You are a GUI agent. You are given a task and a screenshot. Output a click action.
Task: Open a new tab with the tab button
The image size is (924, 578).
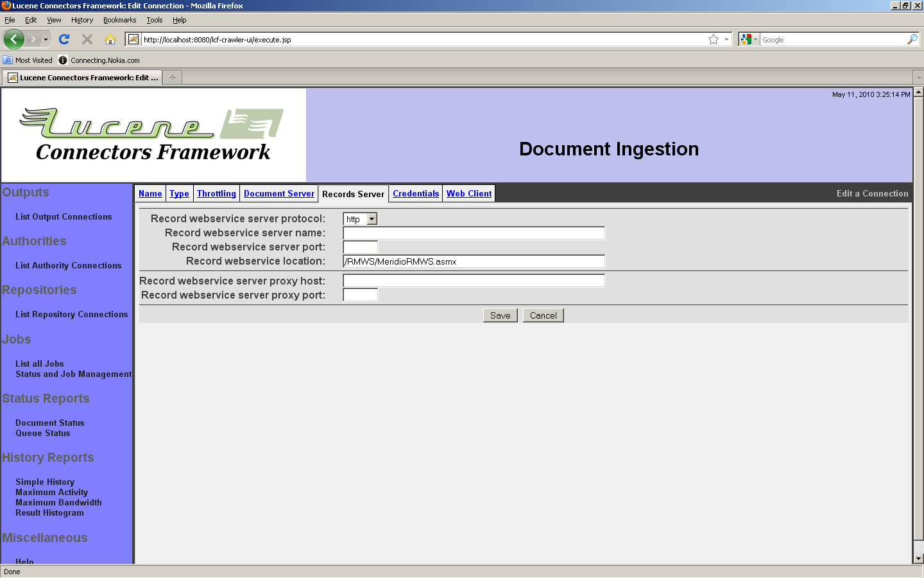tap(172, 78)
